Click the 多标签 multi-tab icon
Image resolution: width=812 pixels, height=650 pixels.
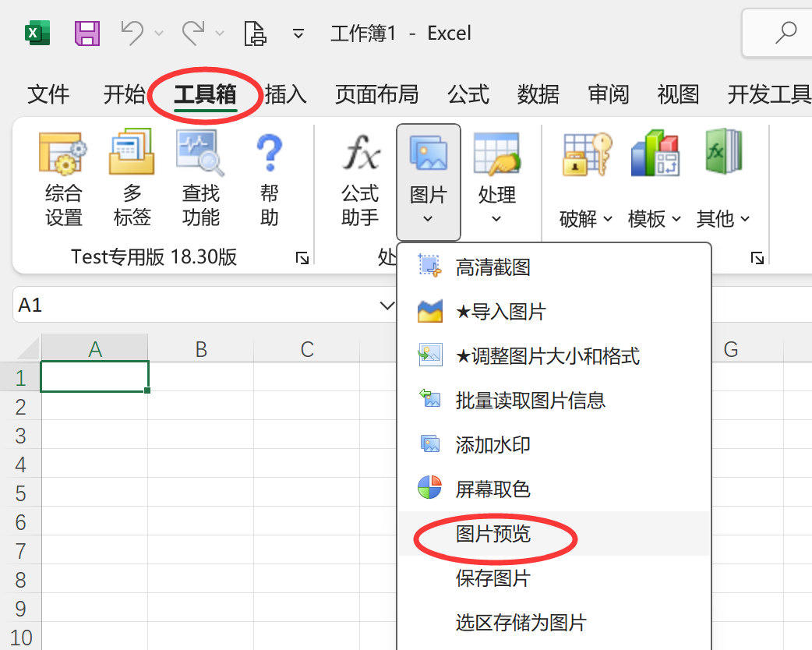132,179
